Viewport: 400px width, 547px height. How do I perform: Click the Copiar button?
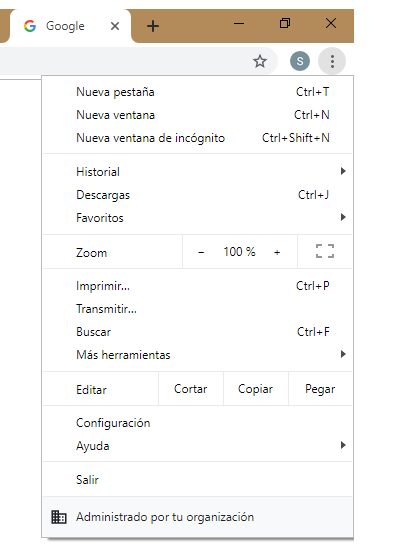point(256,389)
